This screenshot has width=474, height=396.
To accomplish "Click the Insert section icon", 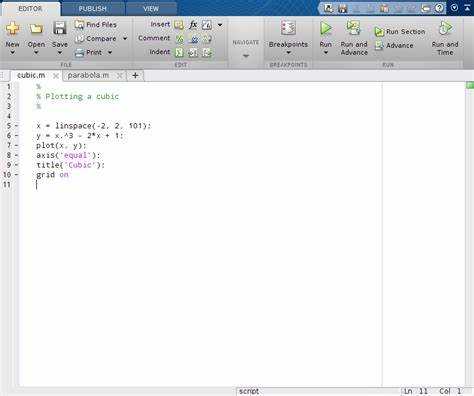I will (x=179, y=25).
